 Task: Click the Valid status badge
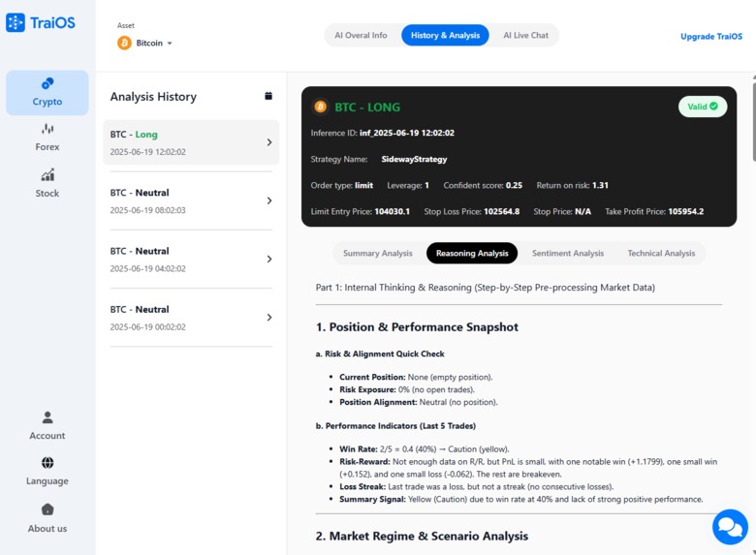point(703,107)
